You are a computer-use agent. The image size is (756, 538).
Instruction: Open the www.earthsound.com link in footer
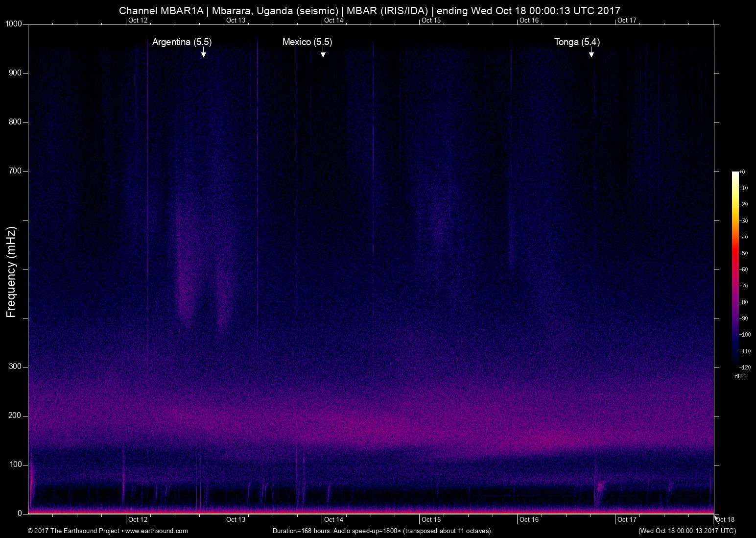pyautogui.click(x=157, y=531)
